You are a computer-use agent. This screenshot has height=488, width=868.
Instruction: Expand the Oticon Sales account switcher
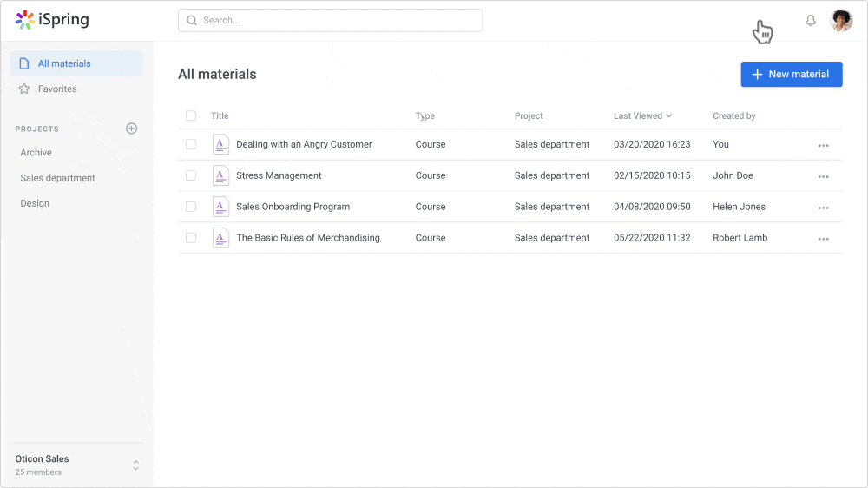tap(135, 465)
